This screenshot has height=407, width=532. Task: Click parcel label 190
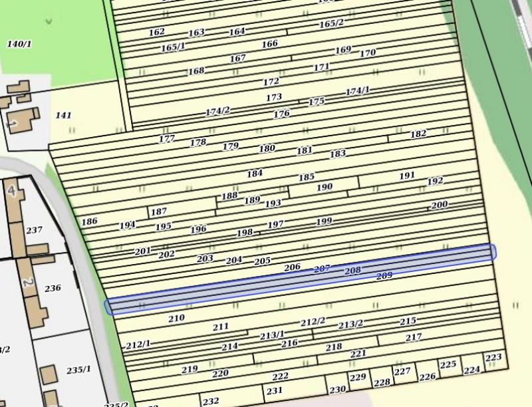[325, 188]
